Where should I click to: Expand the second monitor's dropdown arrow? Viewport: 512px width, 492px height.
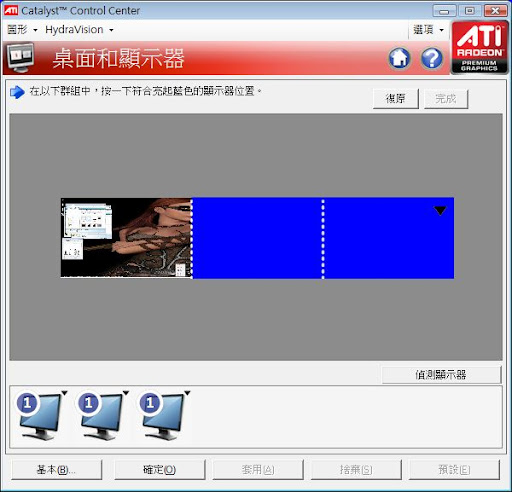tap(126, 393)
